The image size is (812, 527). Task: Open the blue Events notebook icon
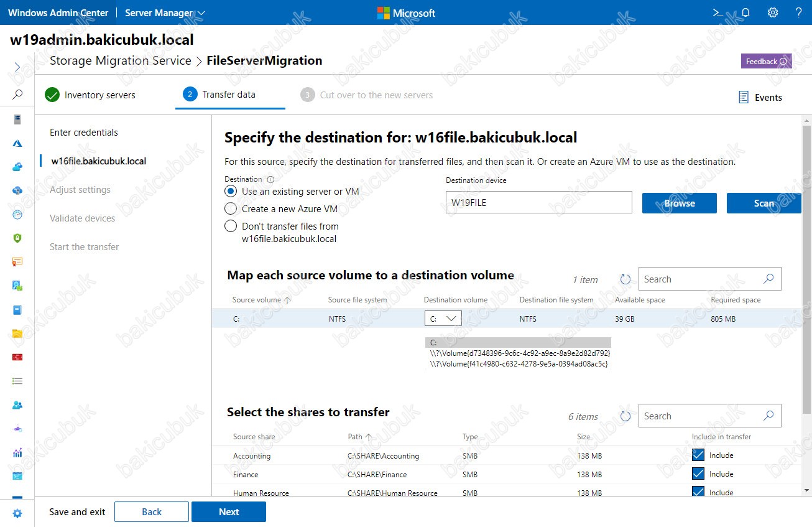(x=17, y=309)
